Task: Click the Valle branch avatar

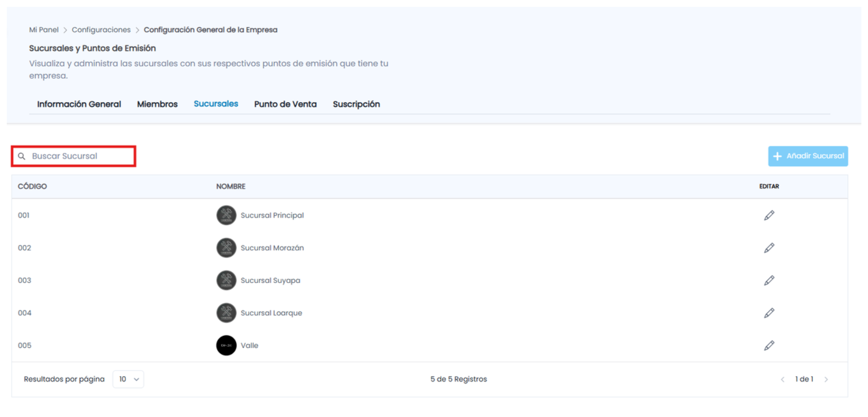Action: click(x=226, y=345)
